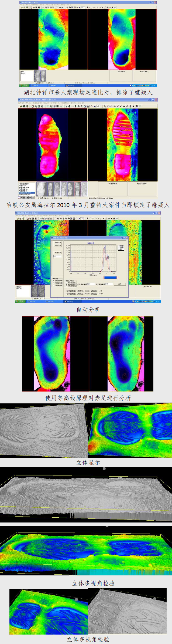Select the 左视窗数据 radio button in the dialog
This screenshot has height=644, width=172.
[53, 281]
